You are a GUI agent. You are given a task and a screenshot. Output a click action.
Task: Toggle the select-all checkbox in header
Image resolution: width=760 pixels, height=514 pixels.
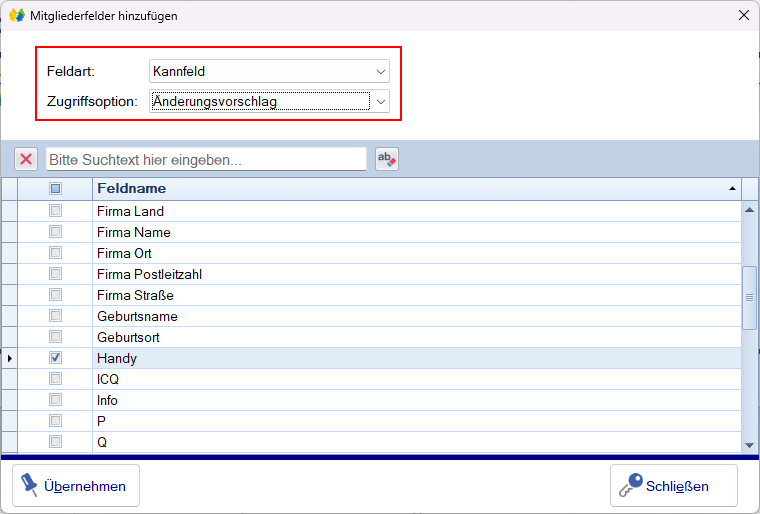point(56,188)
